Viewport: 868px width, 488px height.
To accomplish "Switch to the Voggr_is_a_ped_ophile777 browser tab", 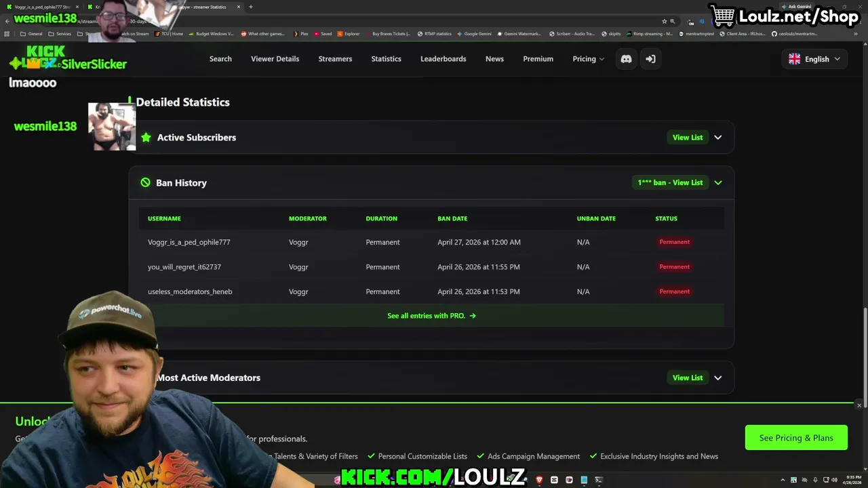I will click(x=42, y=7).
